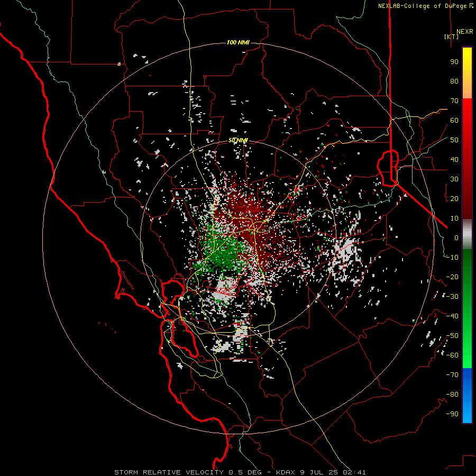Click the -30 value on the velocity scale
Image resolution: width=476 pixels, height=476 pixels.
[x=452, y=297]
